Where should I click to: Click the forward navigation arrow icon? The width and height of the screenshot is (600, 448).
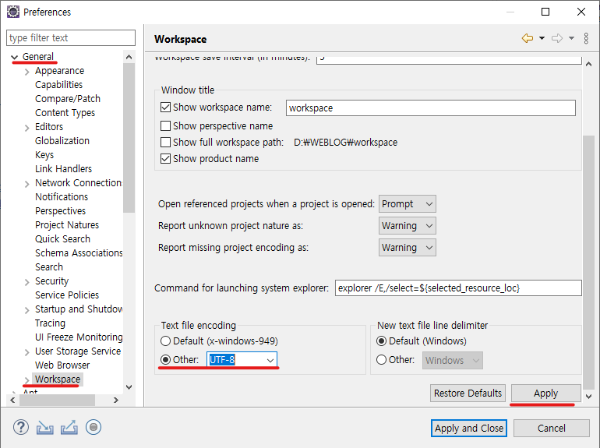[557, 38]
